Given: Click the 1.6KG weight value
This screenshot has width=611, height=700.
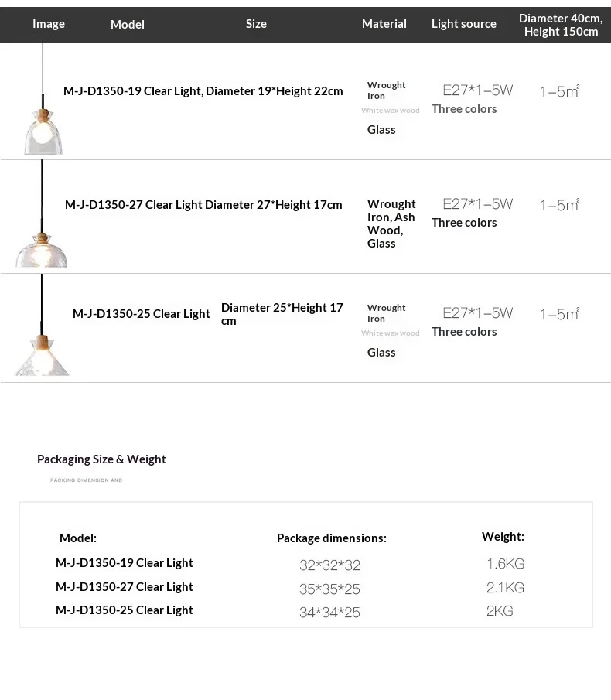Looking at the screenshot, I should click(x=505, y=564).
